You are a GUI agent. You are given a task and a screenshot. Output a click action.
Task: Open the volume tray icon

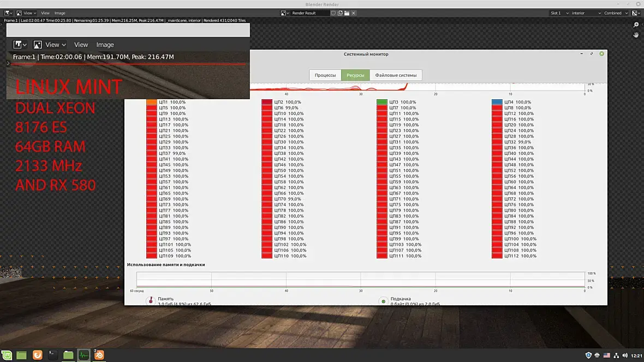coord(625,355)
